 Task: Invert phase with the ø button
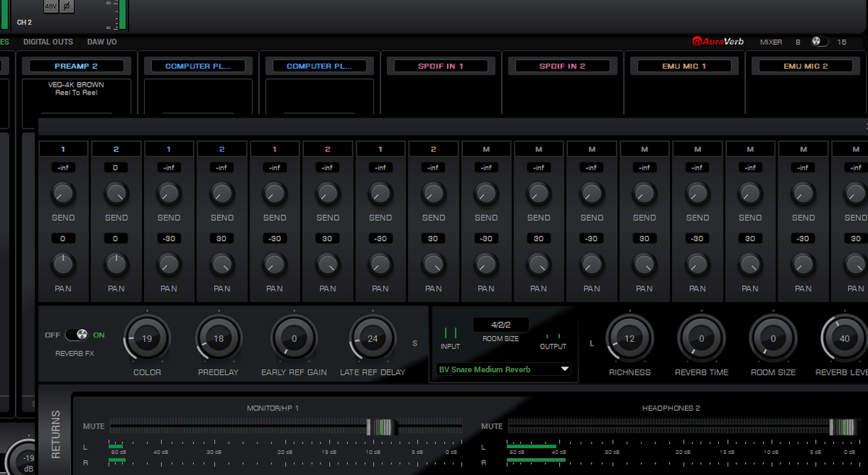67,6
